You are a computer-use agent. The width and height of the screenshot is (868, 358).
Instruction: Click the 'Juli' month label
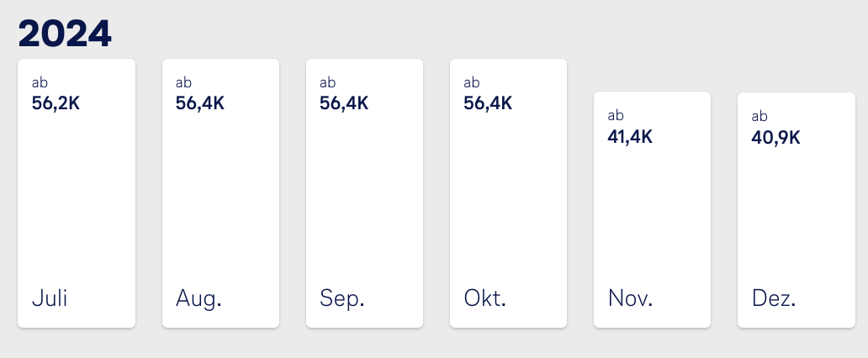coord(50,298)
